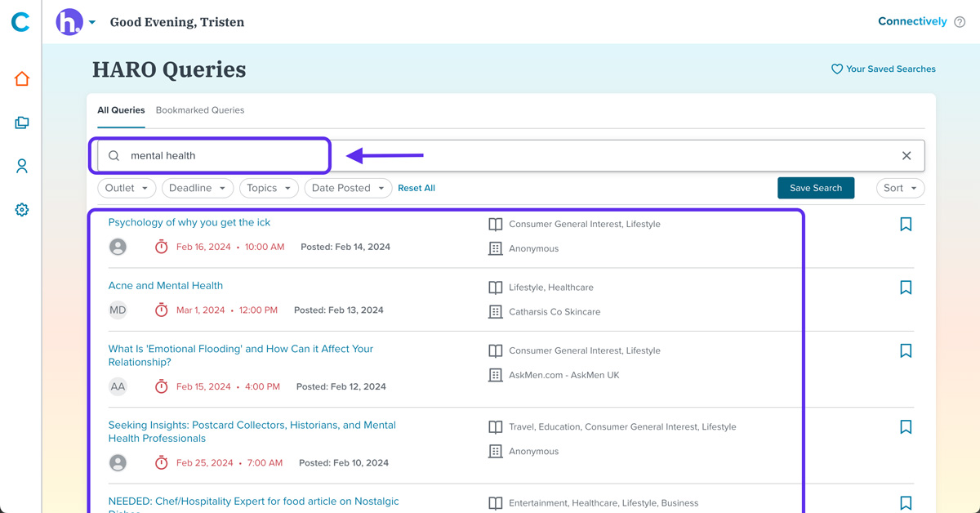Open the settings gear in sidebar
Screen dimensions: 980x513
tap(22, 210)
